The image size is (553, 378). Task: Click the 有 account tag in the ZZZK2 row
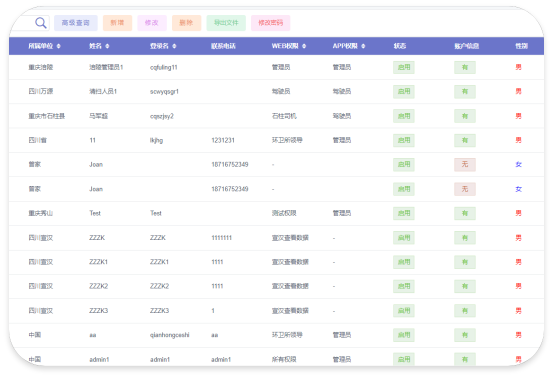point(465,286)
